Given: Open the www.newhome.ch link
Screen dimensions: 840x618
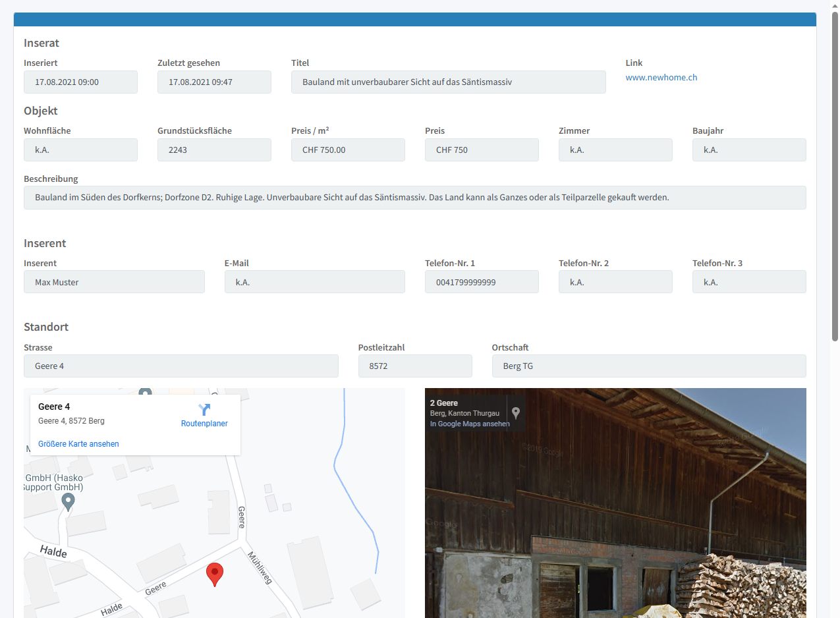Looking at the screenshot, I should [661, 78].
